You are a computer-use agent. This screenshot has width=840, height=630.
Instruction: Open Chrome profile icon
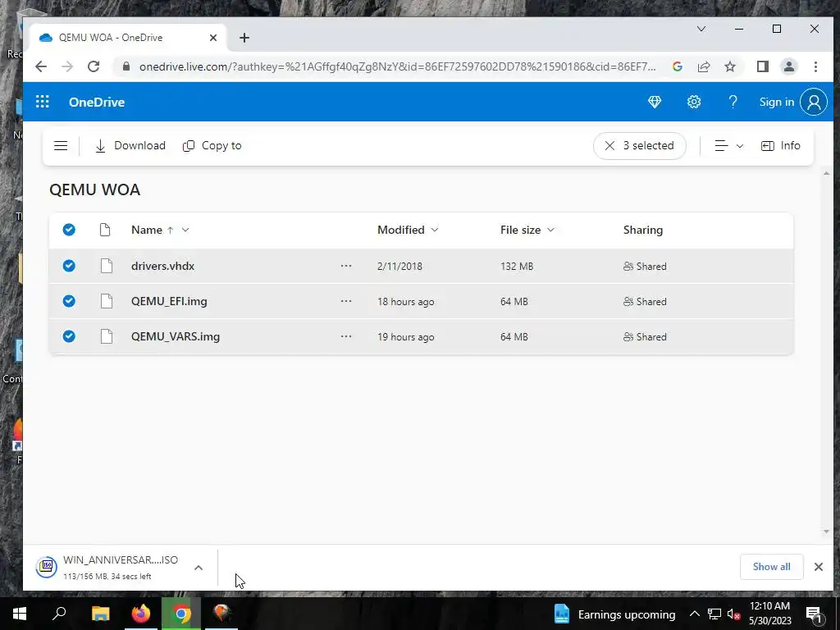[x=788, y=66]
